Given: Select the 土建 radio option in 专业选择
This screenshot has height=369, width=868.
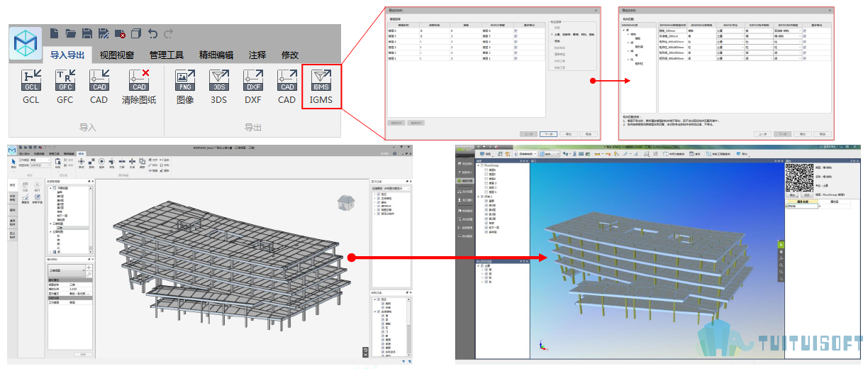Looking at the screenshot, I should 552,34.
